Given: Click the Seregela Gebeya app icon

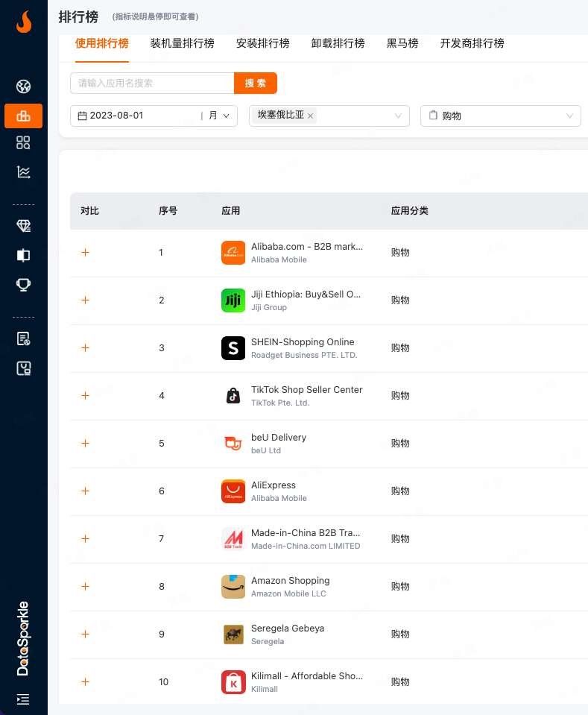Looking at the screenshot, I should (x=233, y=634).
